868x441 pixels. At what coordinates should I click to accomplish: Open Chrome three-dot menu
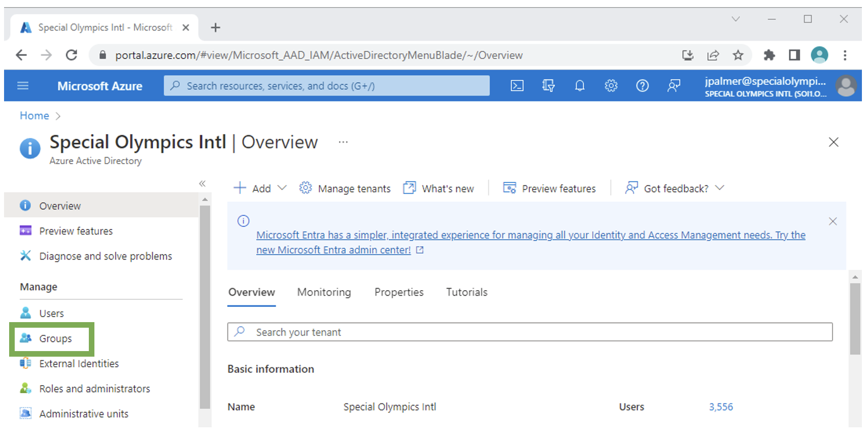845,55
